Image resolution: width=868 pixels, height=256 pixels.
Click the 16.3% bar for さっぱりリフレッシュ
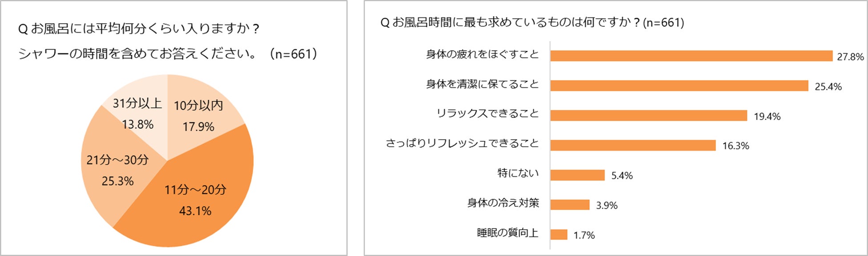click(633, 145)
